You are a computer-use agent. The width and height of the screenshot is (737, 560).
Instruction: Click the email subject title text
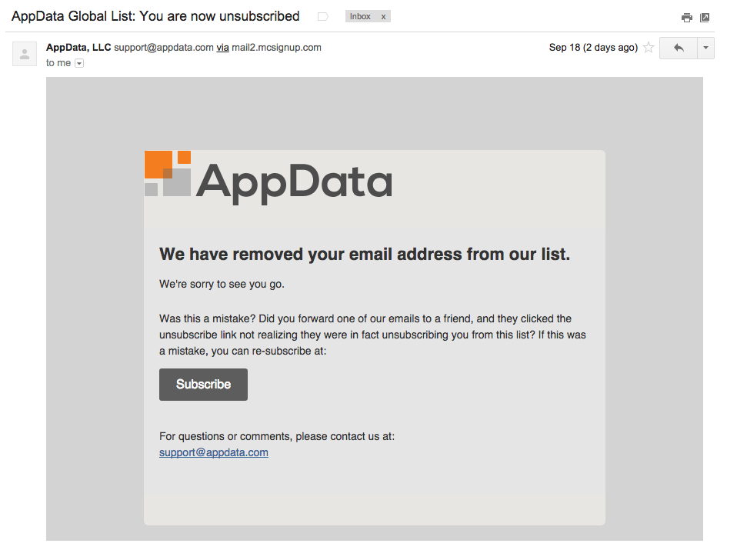click(155, 16)
